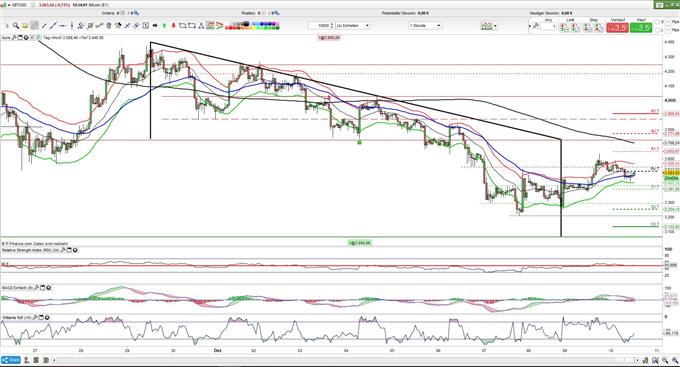Screen dimensions: 680x367
Task: Click the Anz order count field
Action: coord(548,26)
